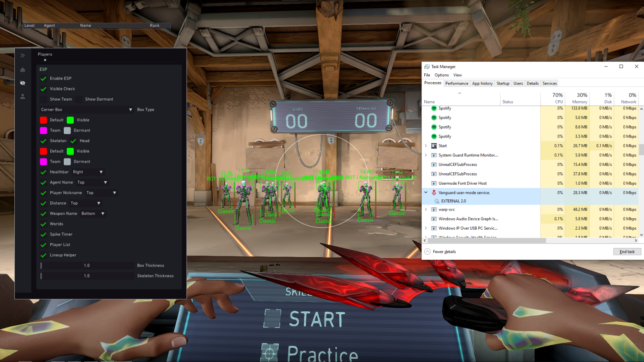
Task: Click the System Guard Runtime Monitor icon
Action: [x=434, y=155]
